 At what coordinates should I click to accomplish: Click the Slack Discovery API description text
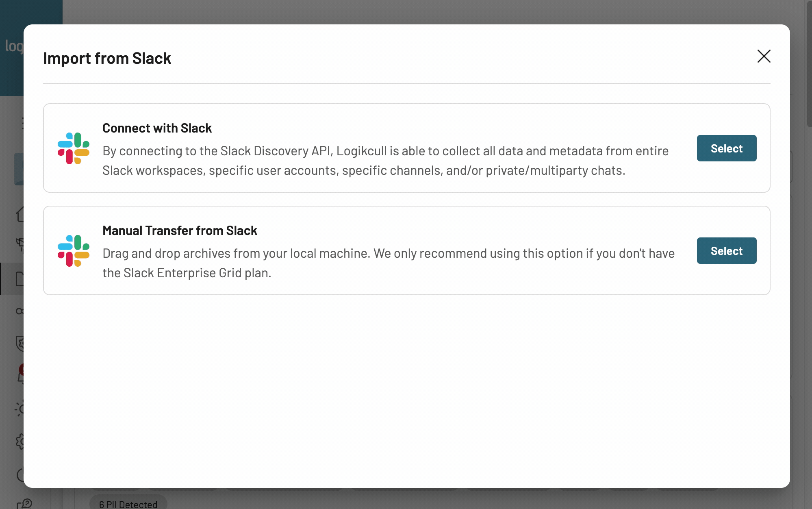[x=385, y=161]
